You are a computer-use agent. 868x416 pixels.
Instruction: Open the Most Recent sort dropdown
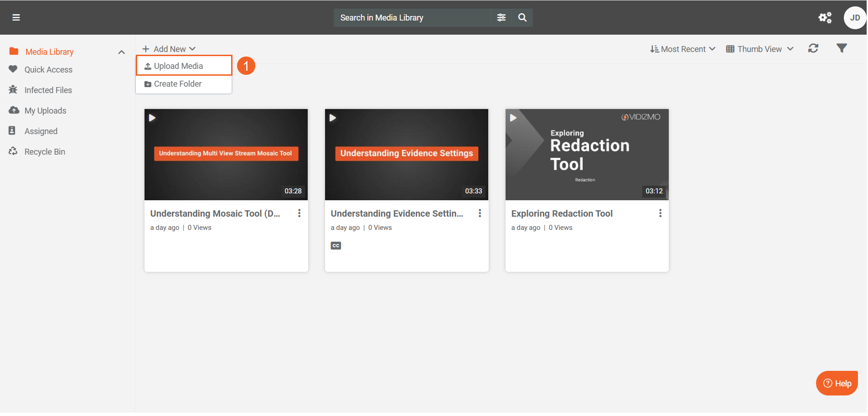click(x=682, y=49)
